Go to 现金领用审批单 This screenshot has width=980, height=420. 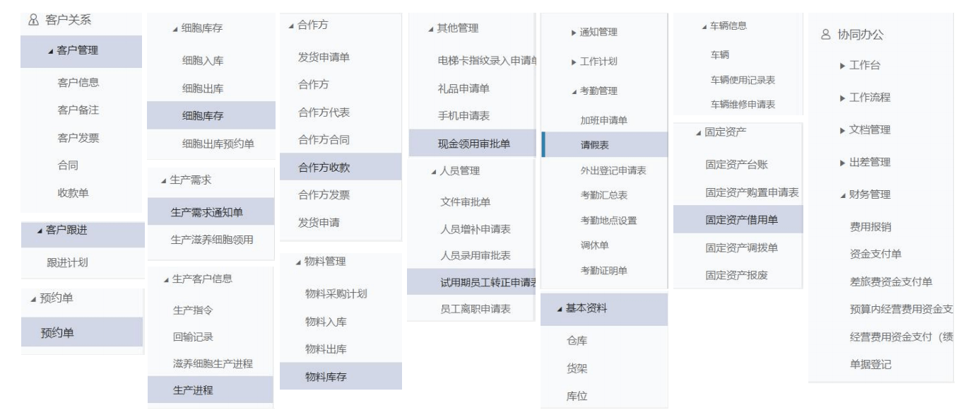click(474, 144)
